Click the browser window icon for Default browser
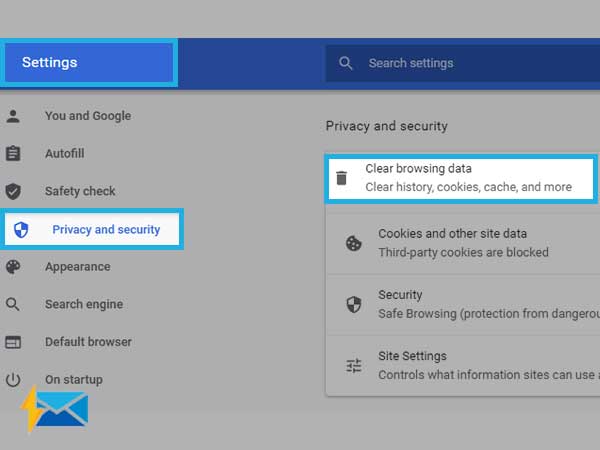Image resolution: width=600 pixels, height=450 pixels. pos(13,342)
